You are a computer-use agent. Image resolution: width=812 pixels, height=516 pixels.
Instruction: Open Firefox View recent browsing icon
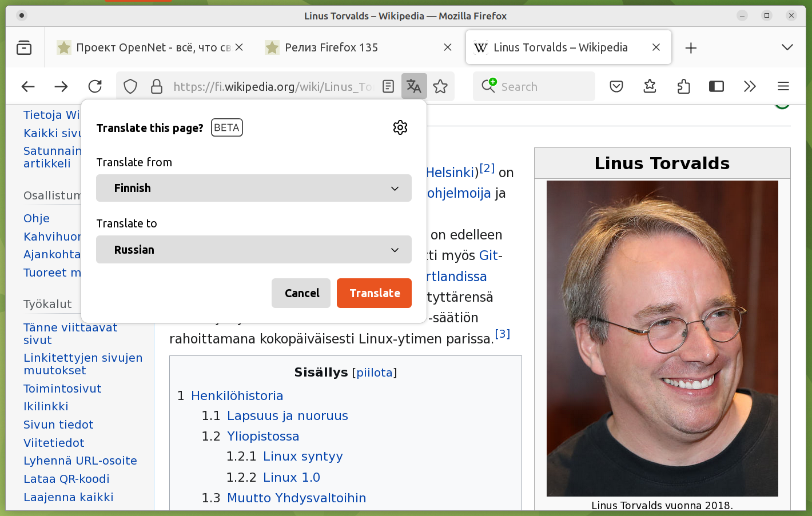(x=24, y=47)
